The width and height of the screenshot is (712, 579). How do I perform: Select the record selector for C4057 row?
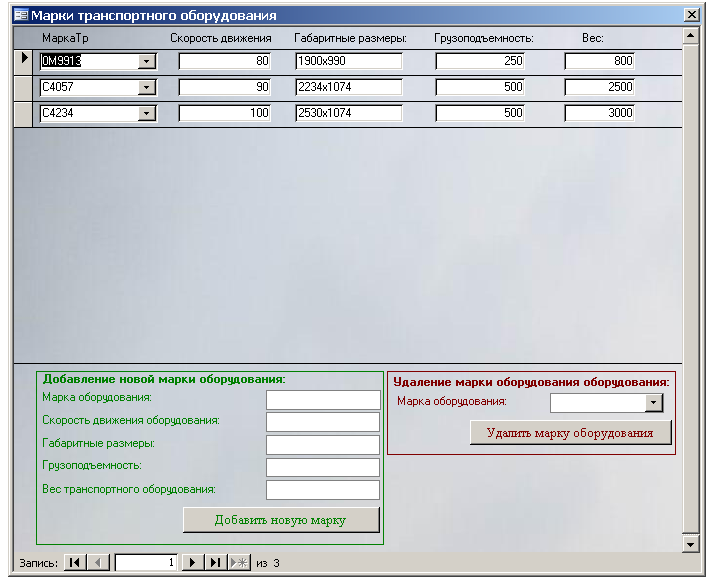pos(23,88)
